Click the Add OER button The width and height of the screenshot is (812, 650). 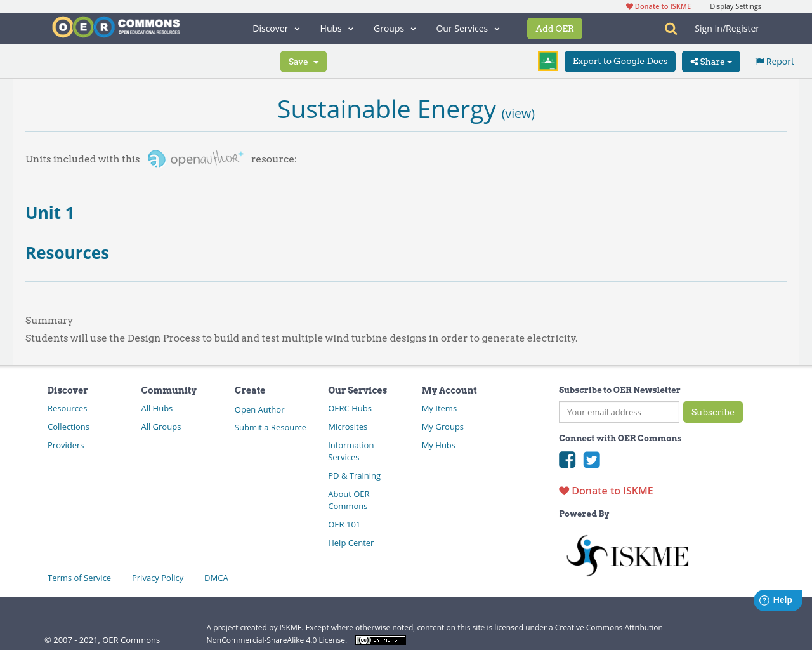(554, 28)
